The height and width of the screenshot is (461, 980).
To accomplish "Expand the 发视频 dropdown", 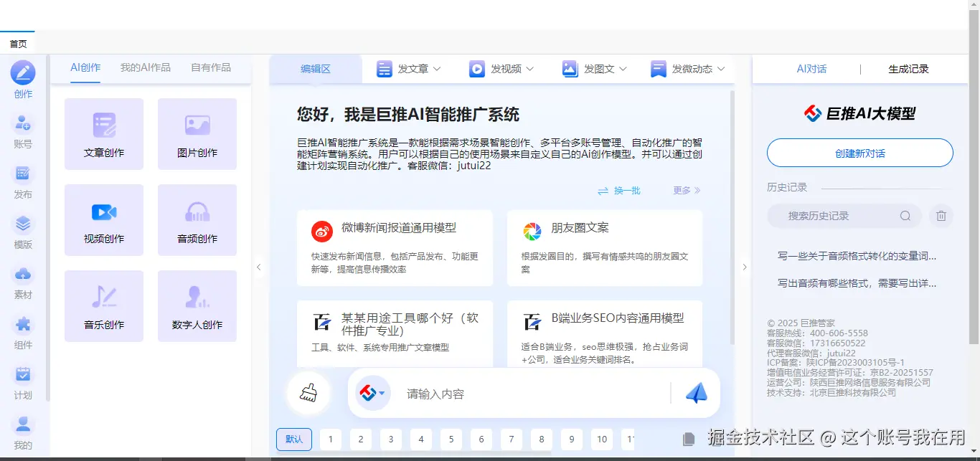I will click(501, 69).
